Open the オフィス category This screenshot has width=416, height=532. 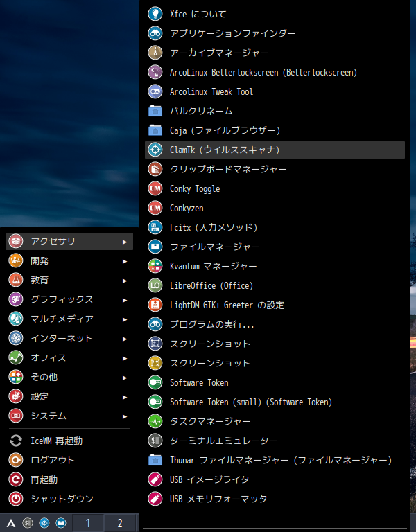tap(69, 357)
